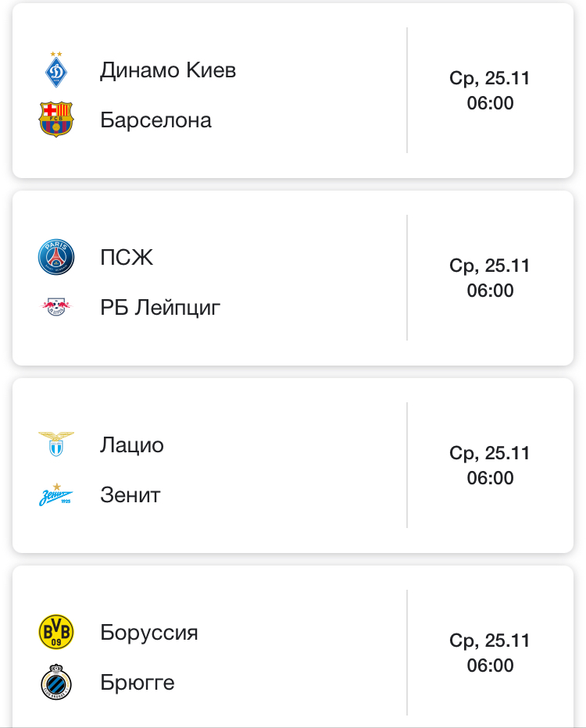Select the РБ Лейпциг team name
The height and width of the screenshot is (728, 586).
(x=160, y=308)
